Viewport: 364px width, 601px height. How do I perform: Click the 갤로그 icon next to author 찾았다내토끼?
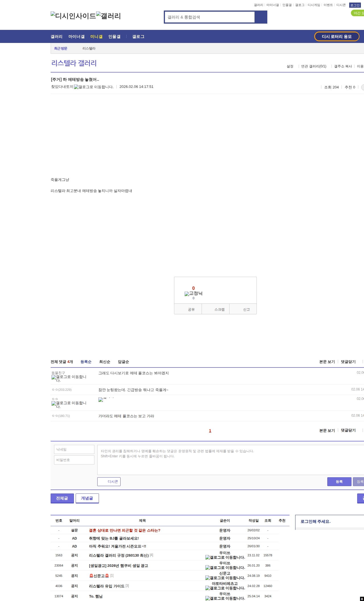click(x=94, y=87)
